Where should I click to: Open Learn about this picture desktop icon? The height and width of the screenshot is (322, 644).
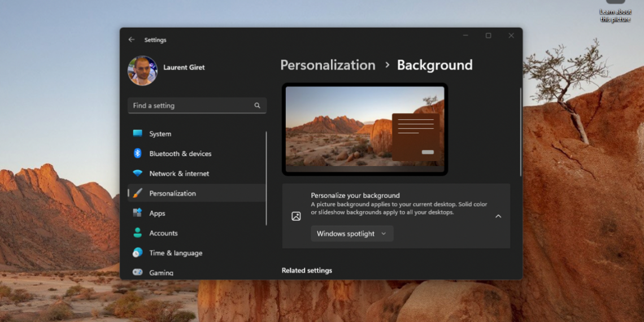[615, 11]
